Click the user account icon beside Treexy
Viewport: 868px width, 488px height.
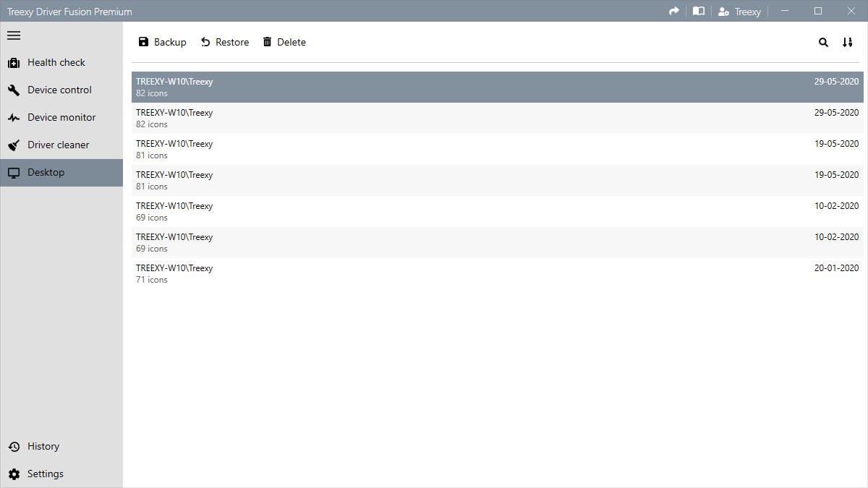tap(723, 11)
